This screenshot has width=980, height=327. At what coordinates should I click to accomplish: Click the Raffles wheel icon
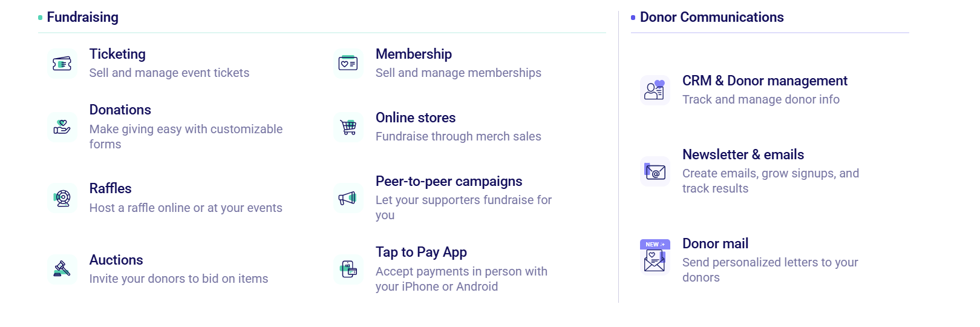coord(62,198)
